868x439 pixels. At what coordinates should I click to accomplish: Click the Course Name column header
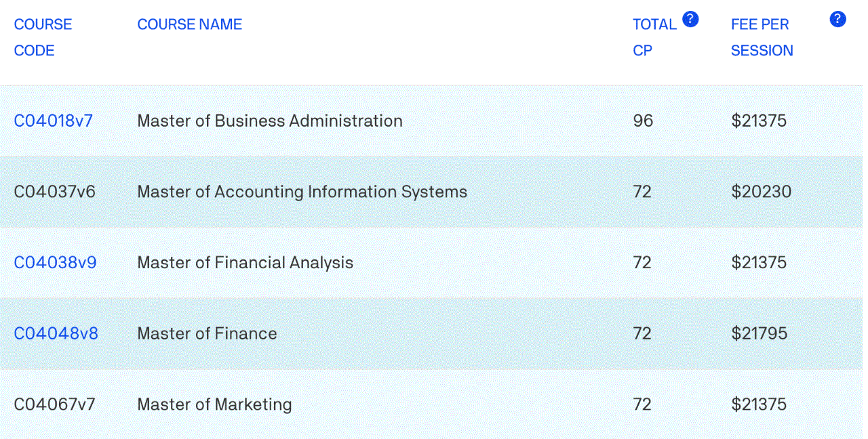coord(190,24)
